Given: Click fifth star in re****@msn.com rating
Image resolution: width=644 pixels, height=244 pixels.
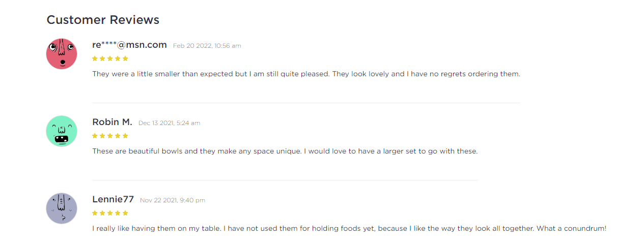Looking at the screenshot, I should 125,58.
